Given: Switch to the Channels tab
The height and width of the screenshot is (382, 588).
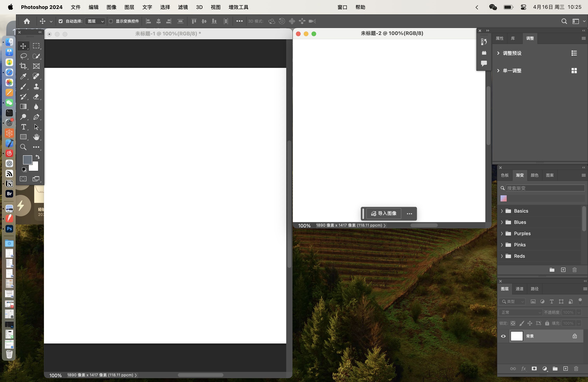Looking at the screenshot, I should tap(519, 289).
